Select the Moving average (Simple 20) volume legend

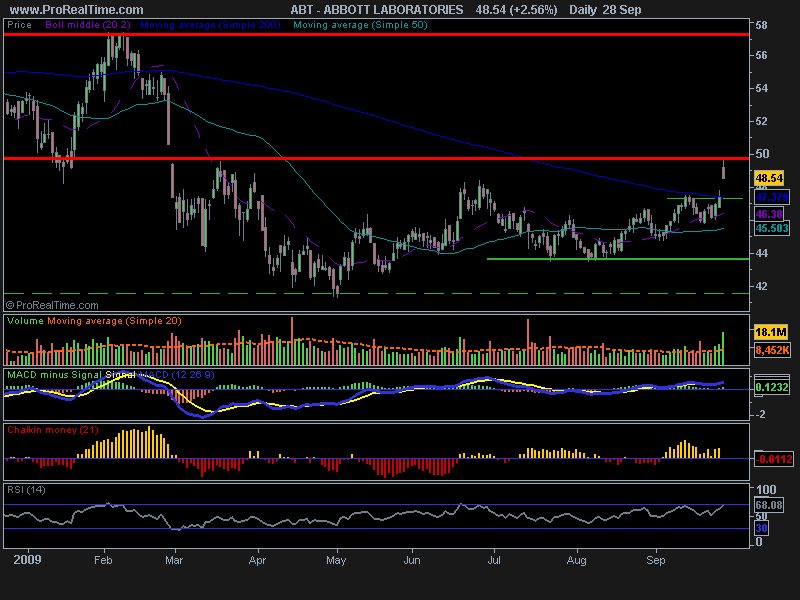click(x=114, y=321)
